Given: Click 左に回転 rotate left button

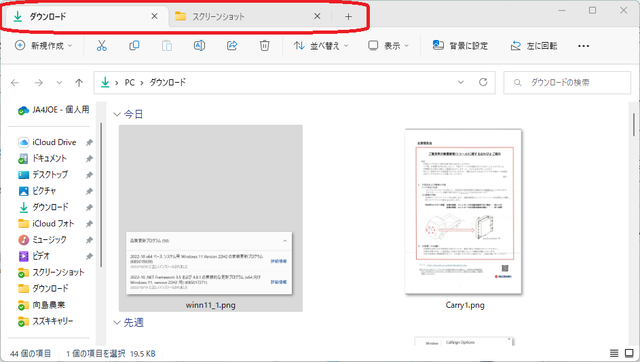Looking at the screenshot, I should coord(534,46).
